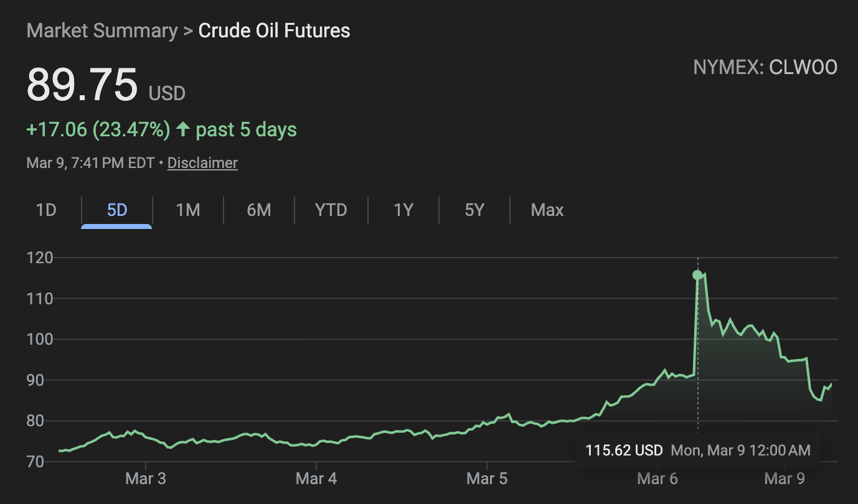This screenshot has height=504, width=858.
Task: Show the 1M price history
Action: click(x=187, y=210)
